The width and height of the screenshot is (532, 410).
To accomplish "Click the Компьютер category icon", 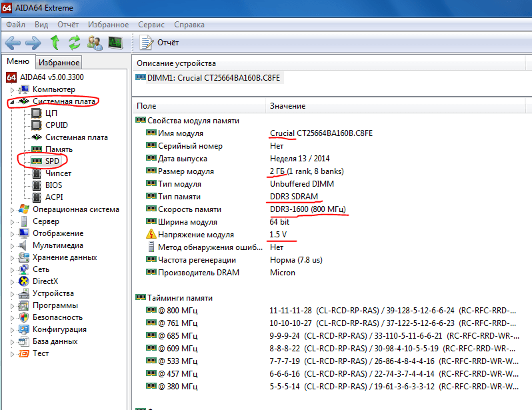I will click(24, 89).
